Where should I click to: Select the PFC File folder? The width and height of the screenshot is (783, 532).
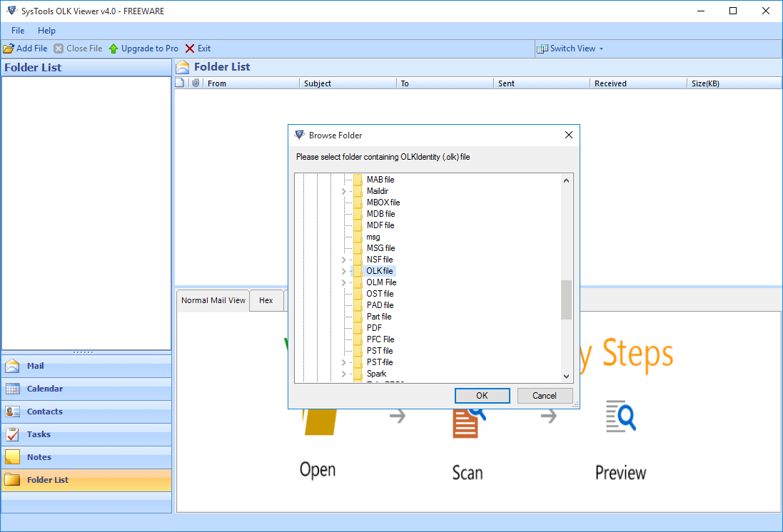pos(380,339)
